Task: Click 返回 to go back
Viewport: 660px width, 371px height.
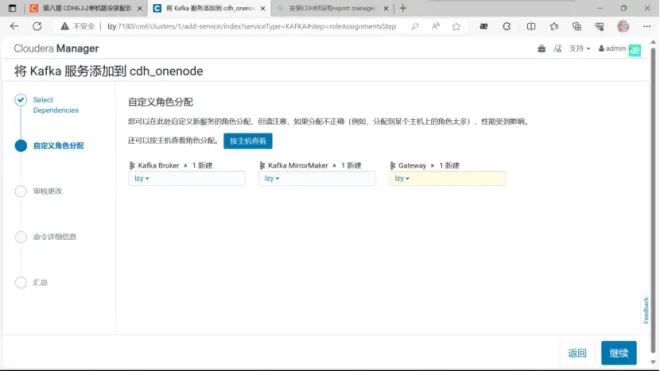Action: (577, 353)
